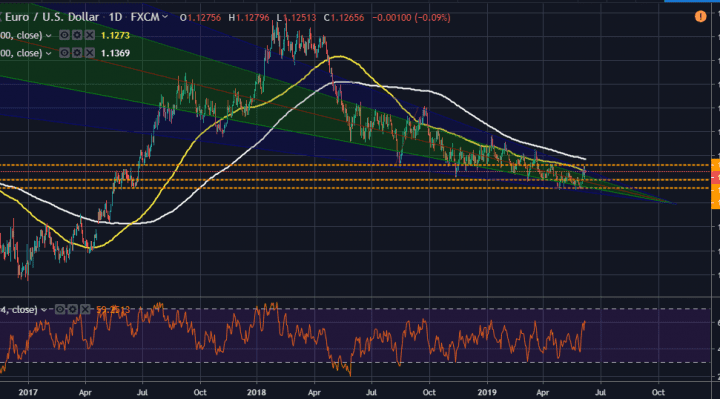Screen dimensions: 720x399
Task: Remove the yellow 1.1273 moving average indicator
Action: tap(90, 35)
